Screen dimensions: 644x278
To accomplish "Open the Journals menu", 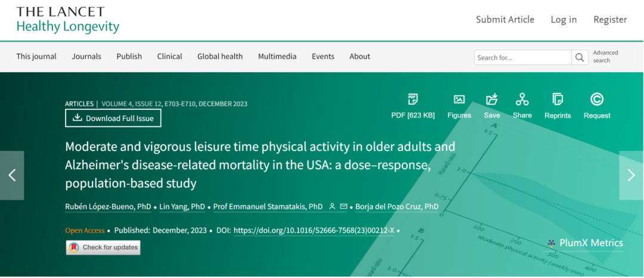I will tap(86, 57).
